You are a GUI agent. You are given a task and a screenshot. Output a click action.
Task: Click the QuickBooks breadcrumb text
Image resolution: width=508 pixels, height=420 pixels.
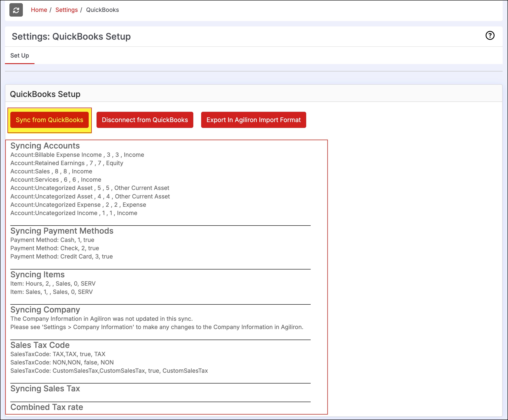(x=102, y=10)
